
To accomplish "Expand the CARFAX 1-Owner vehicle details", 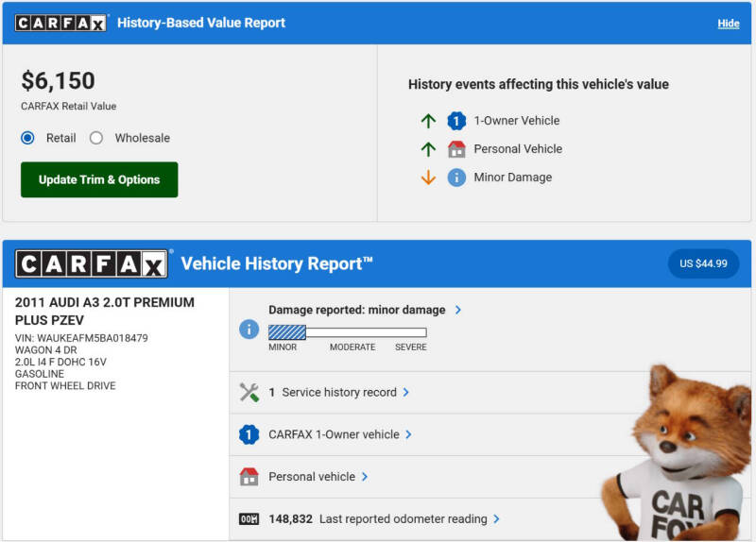I will [x=409, y=435].
